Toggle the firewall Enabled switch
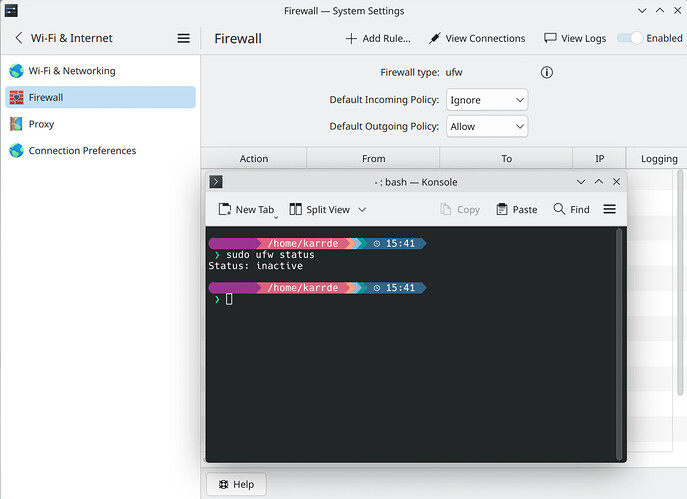 coord(630,38)
